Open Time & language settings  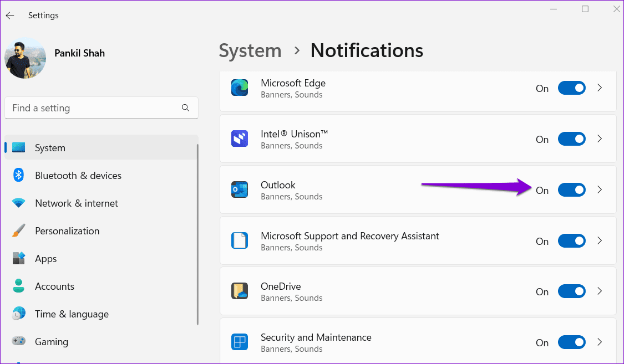pos(101,314)
